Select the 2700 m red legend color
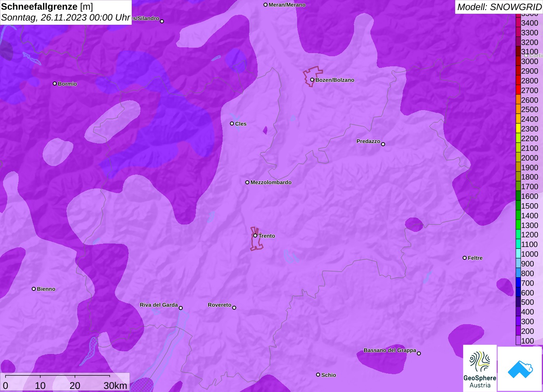This screenshot has height=392, width=543. coord(518,90)
